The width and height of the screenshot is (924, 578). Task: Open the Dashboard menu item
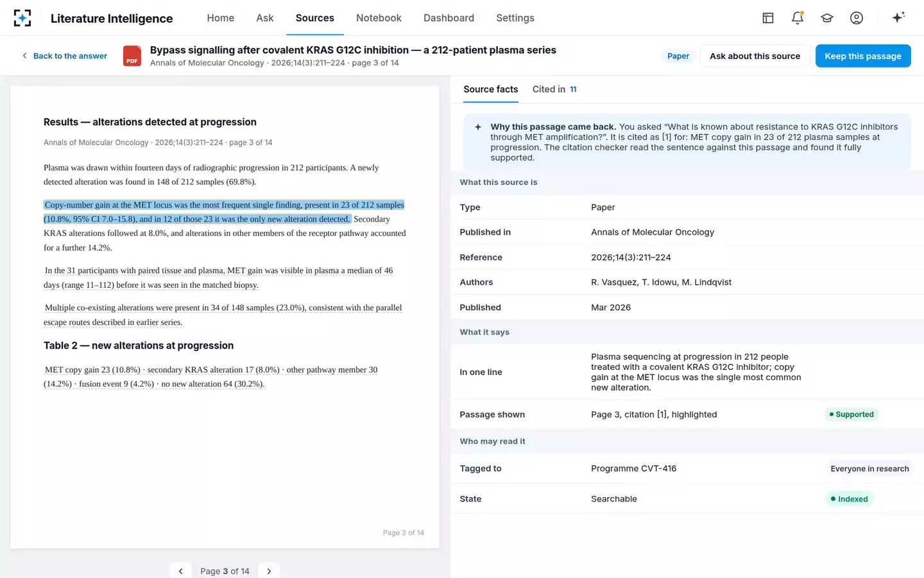449,18
